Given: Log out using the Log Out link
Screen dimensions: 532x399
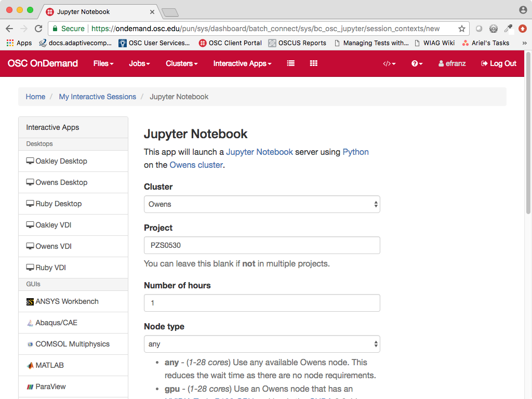Looking at the screenshot, I should [499, 63].
